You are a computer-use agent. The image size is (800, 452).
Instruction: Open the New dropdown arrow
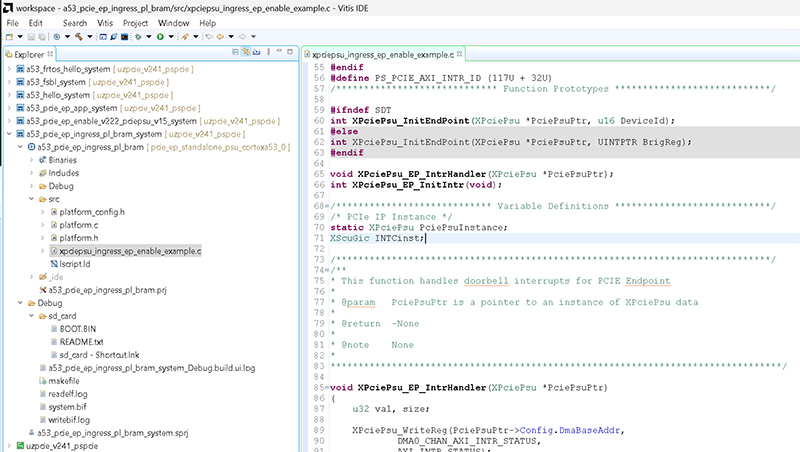[20, 37]
